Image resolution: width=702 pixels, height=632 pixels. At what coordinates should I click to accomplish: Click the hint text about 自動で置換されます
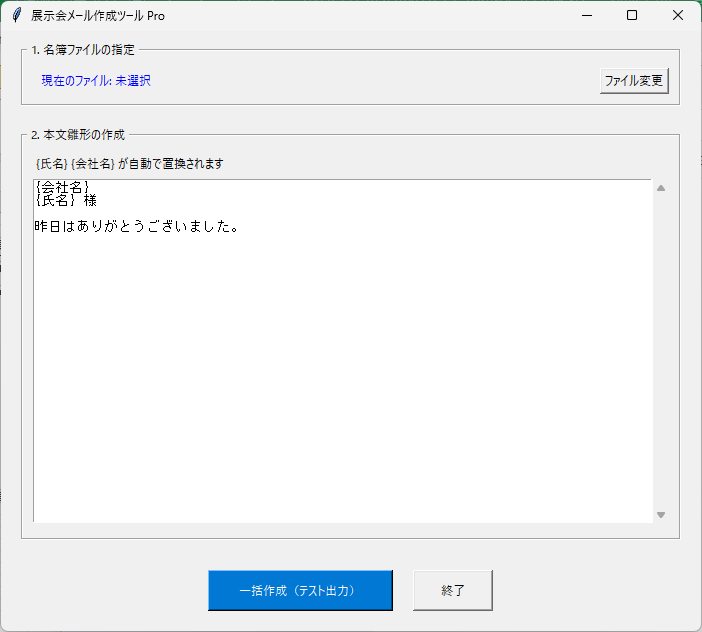(129, 163)
